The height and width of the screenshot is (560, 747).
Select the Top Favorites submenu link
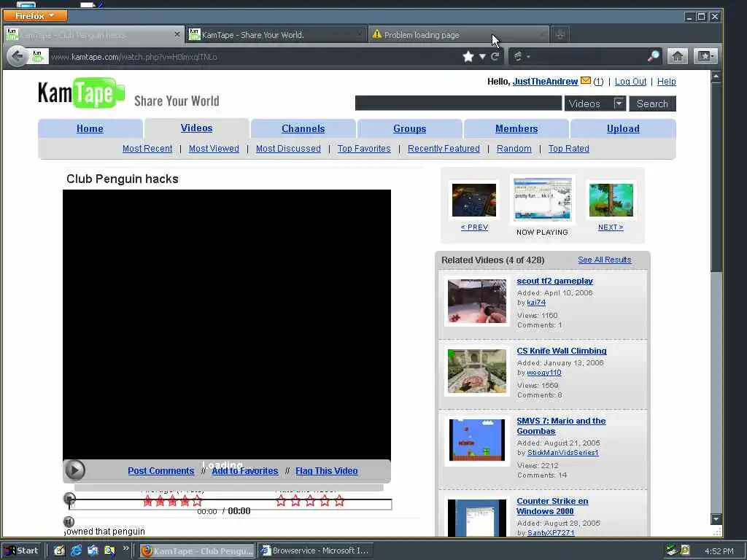364,149
